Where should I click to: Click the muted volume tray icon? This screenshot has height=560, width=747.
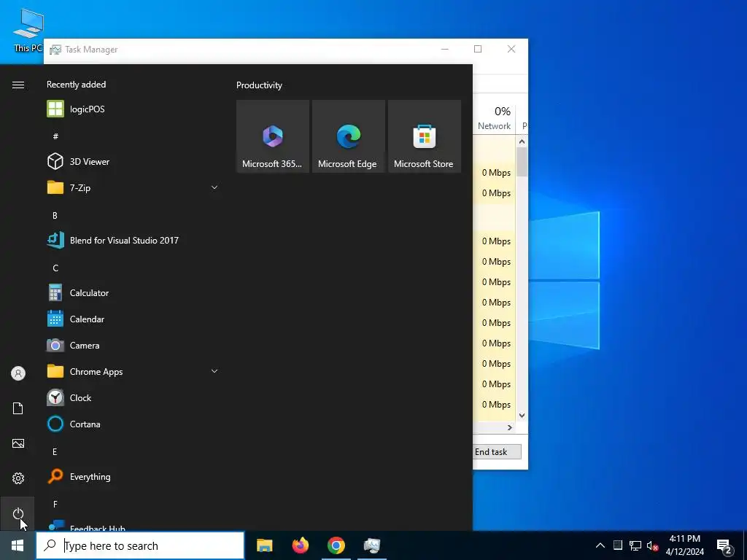pyautogui.click(x=653, y=545)
